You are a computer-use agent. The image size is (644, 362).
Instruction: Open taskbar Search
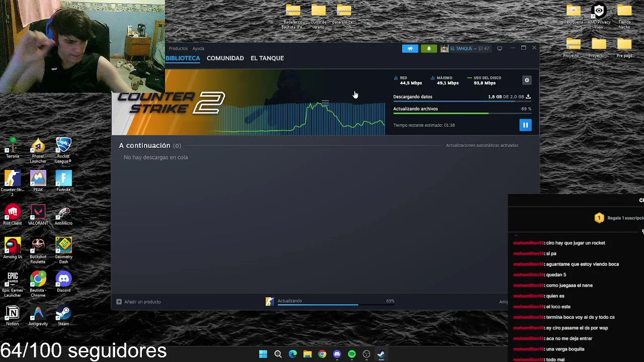point(278,354)
